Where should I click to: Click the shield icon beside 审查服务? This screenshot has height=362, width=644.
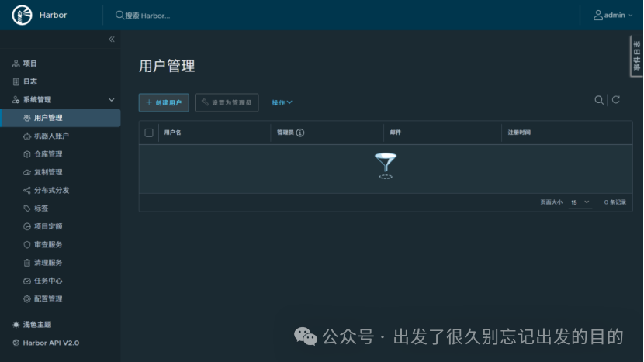click(26, 245)
